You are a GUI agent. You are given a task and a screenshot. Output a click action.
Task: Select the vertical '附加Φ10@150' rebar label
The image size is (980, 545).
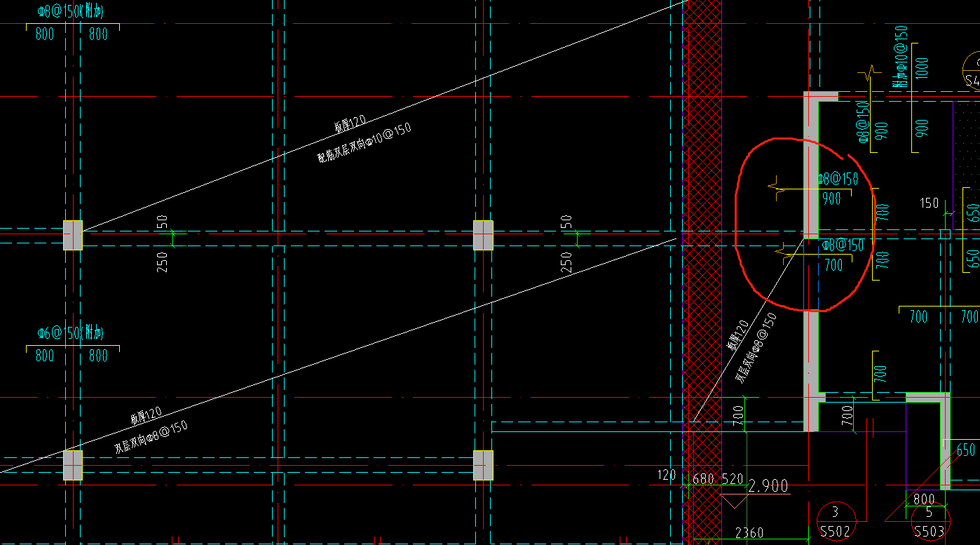[900, 56]
